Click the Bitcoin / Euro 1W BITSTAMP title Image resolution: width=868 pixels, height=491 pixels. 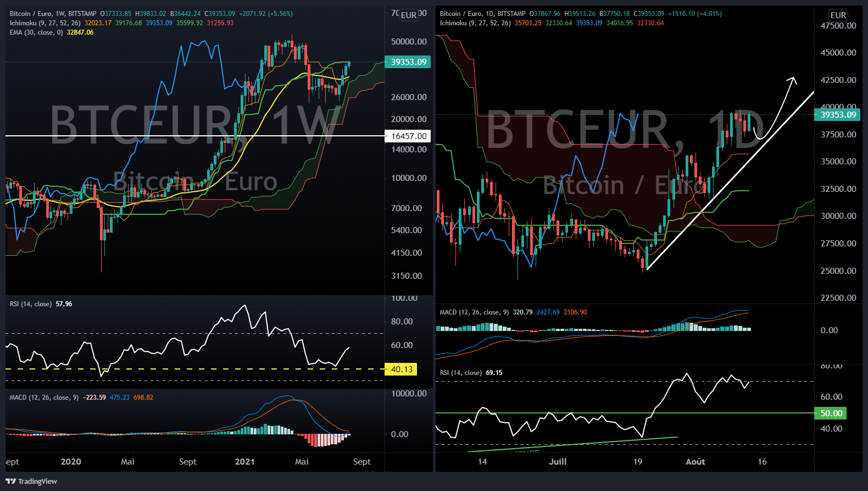point(53,14)
